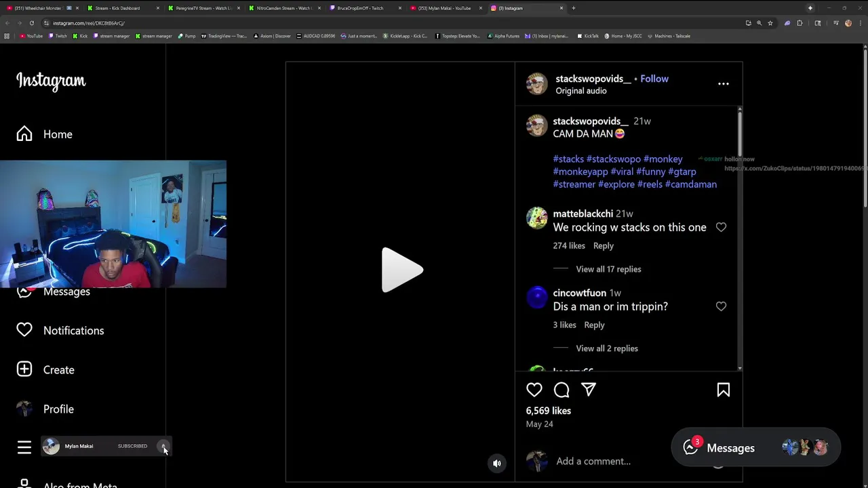Open a new browser tab
Image resolution: width=868 pixels, height=488 pixels.
[574, 8]
